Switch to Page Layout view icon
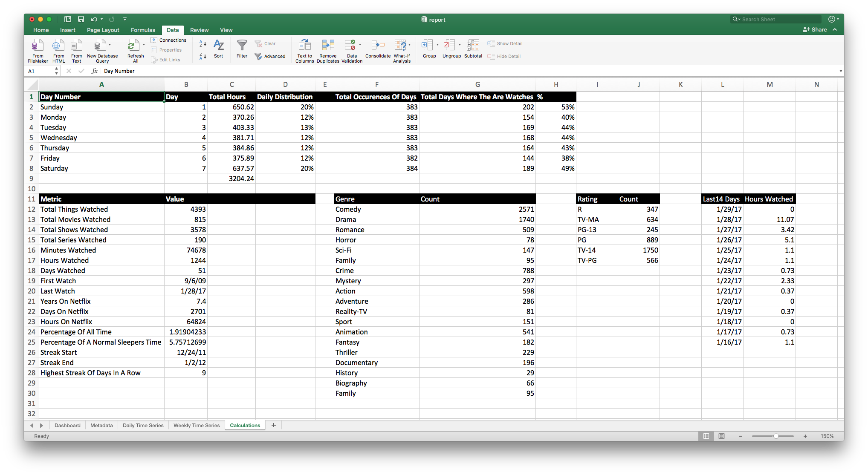The height and width of the screenshot is (475, 868). (x=721, y=436)
